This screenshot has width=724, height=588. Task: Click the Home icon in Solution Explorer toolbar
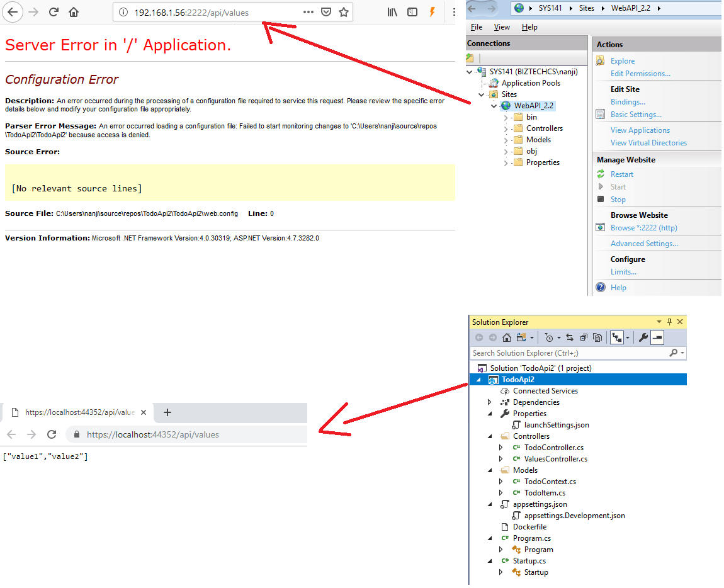(506, 337)
